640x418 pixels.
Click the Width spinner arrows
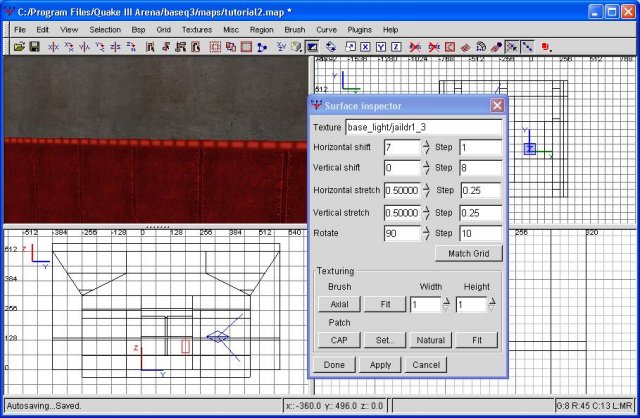pos(446,304)
